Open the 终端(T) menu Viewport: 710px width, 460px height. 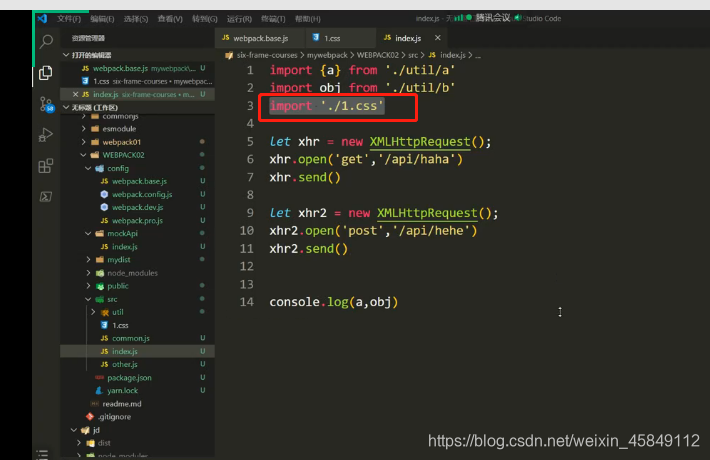[x=273, y=19]
